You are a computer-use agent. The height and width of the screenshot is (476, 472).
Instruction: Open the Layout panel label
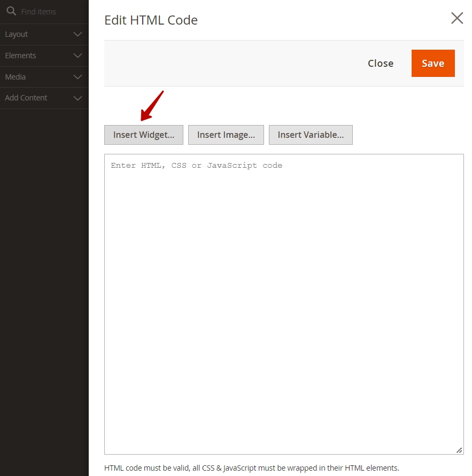click(x=17, y=34)
